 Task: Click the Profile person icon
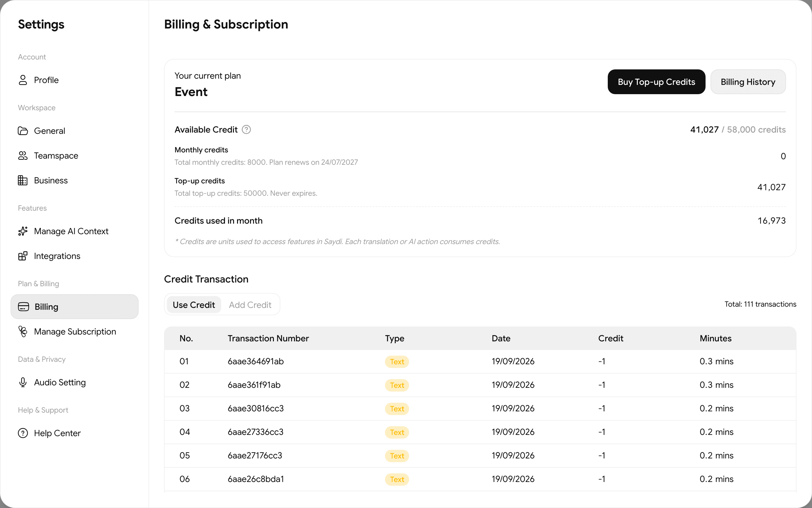(x=23, y=80)
